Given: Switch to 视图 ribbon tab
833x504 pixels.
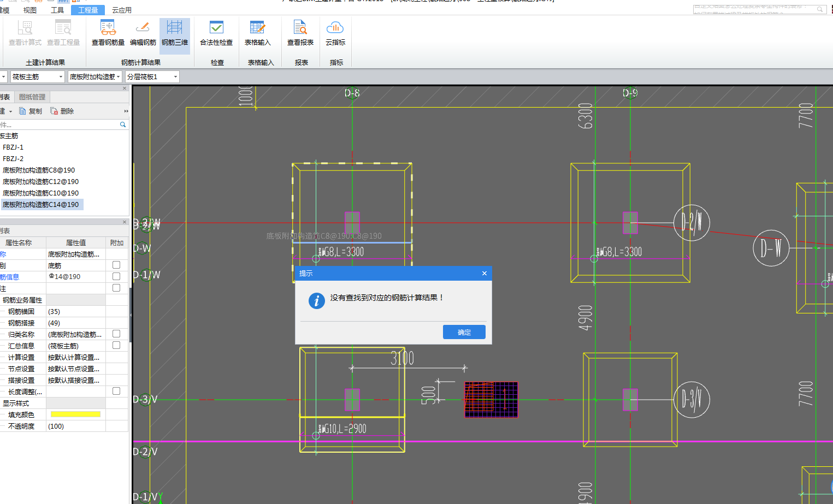Looking at the screenshot, I should (x=30, y=10).
